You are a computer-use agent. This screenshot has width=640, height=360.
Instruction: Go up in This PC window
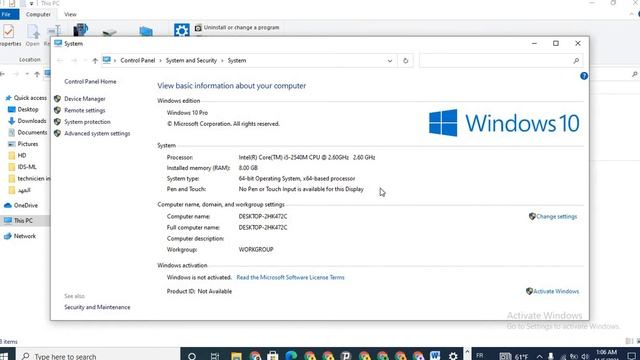[37, 74]
